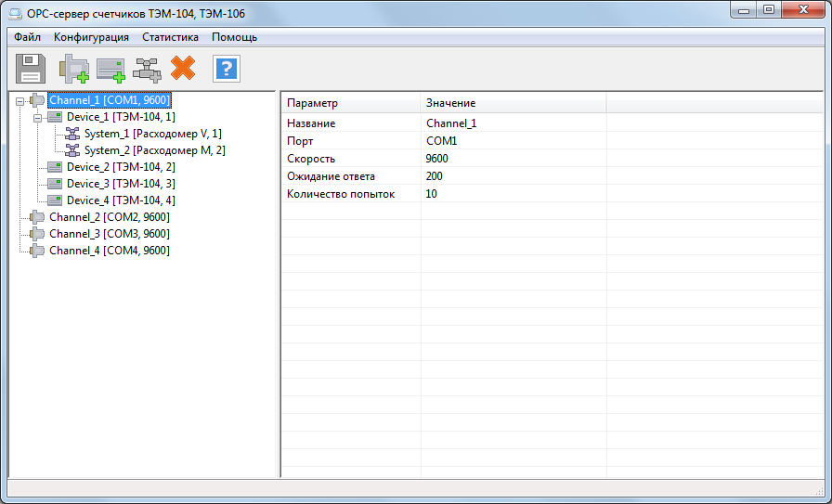Close the OPC server window
Viewport: 832px width, 504px height.
coord(803,10)
